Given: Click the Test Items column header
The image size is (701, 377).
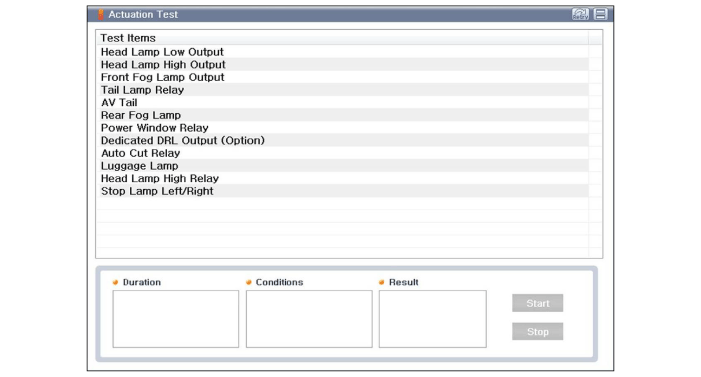Looking at the screenshot, I should (x=342, y=38).
